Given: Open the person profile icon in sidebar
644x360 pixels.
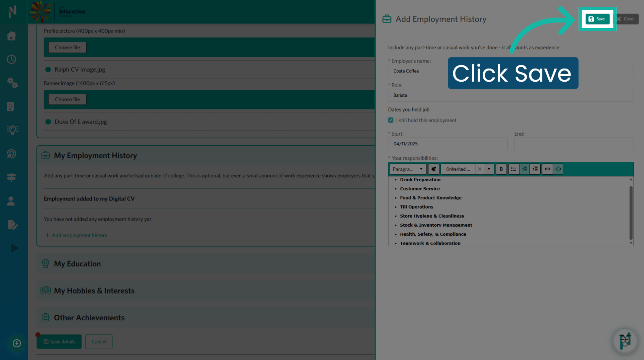Looking at the screenshot, I should [11, 201].
